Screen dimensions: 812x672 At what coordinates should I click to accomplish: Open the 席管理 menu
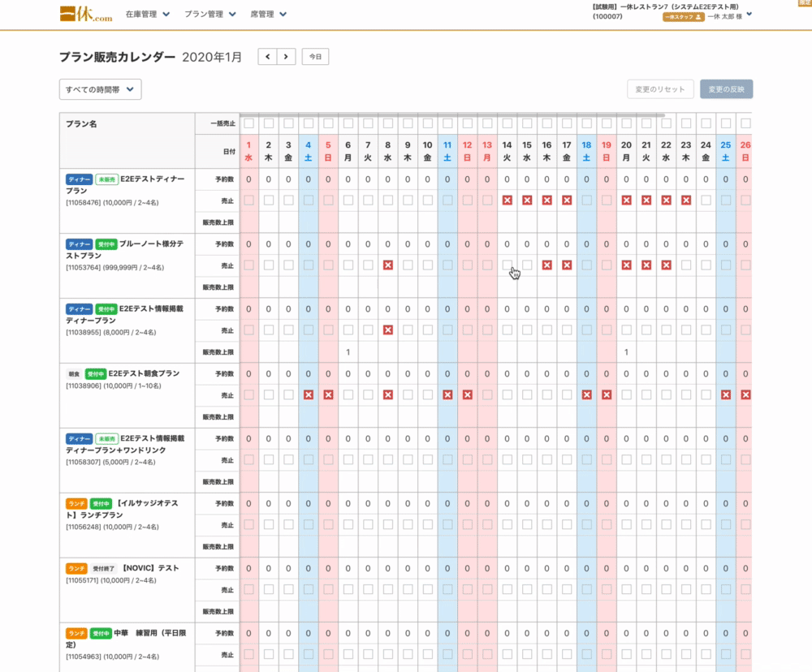268,14
